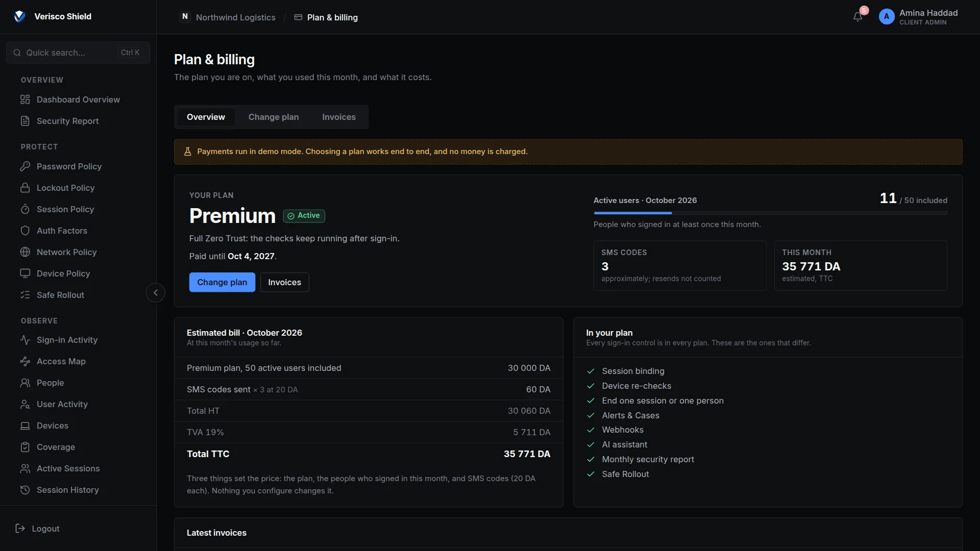980x551 pixels.
Task: Open Amina Haddad user avatar menu
Action: (887, 17)
